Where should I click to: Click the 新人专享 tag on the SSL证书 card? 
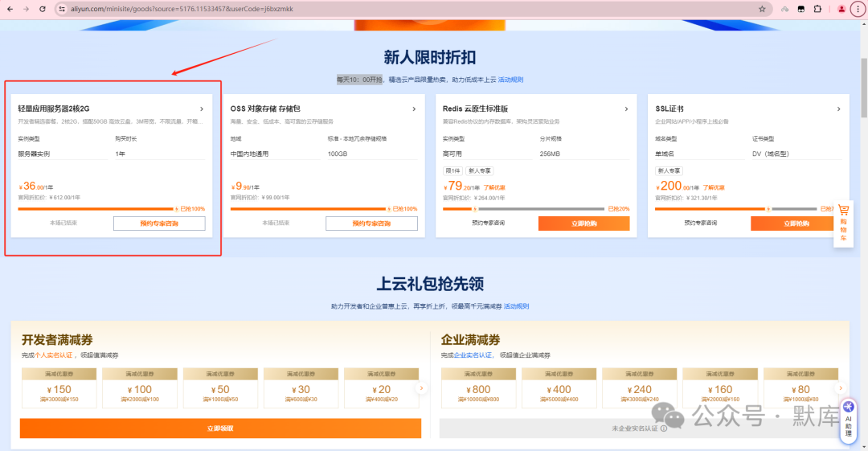point(669,171)
